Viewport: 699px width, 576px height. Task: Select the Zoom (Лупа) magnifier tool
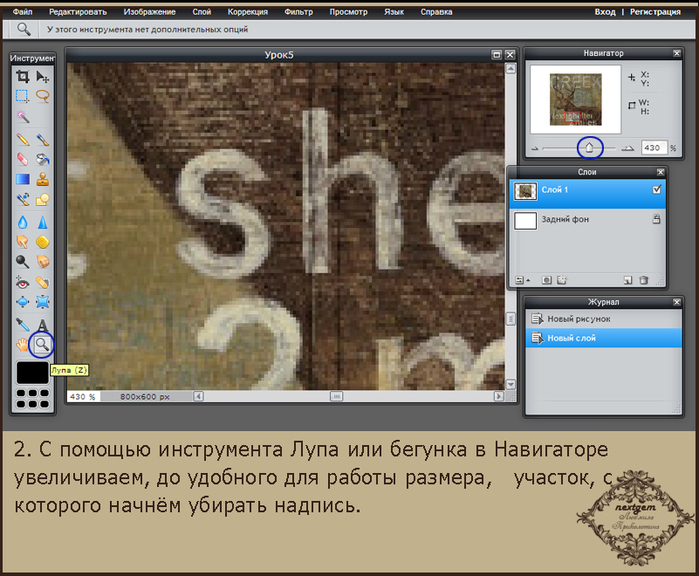[42, 344]
